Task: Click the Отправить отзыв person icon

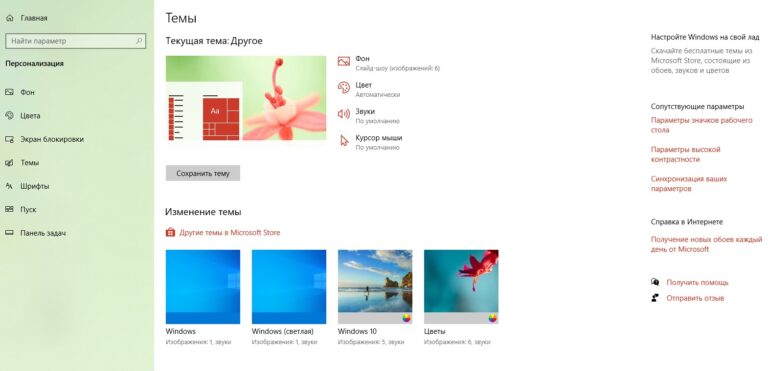Action: point(655,297)
